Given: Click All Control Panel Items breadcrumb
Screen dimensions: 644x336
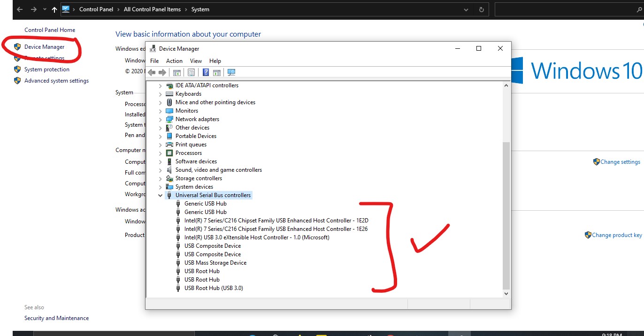Looking at the screenshot, I should point(152,9).
